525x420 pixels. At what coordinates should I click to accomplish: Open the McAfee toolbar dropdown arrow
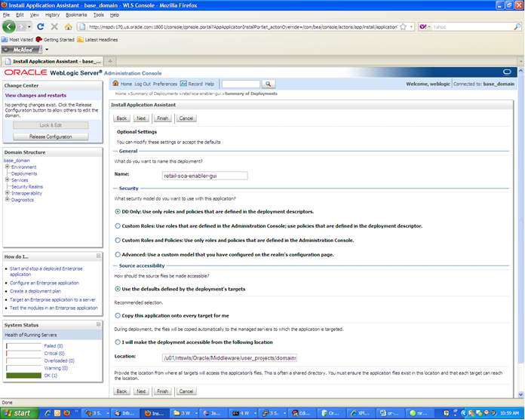[47, 50]
